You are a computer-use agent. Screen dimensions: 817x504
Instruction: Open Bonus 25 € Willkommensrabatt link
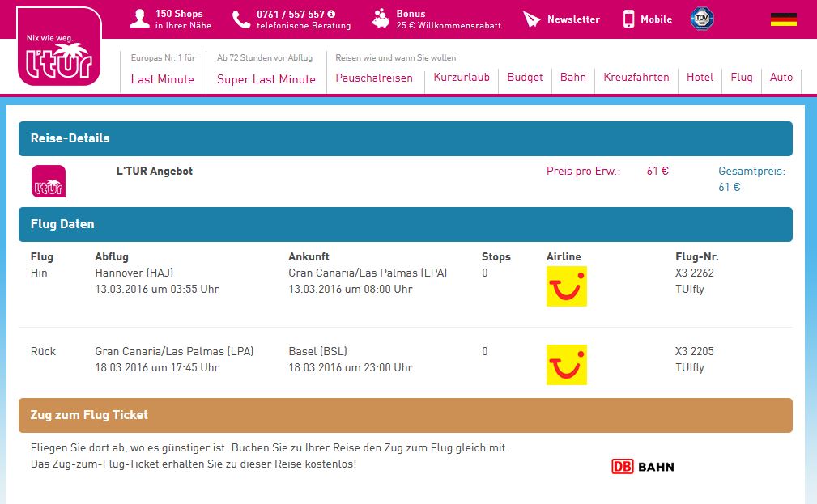click(449, 19)
